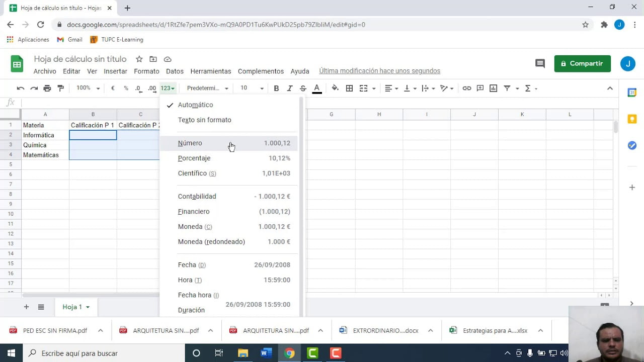The width and height of the screenshot is (644, 362).
Task: Toggle bold formatting
Action: [x=276, y=88]
